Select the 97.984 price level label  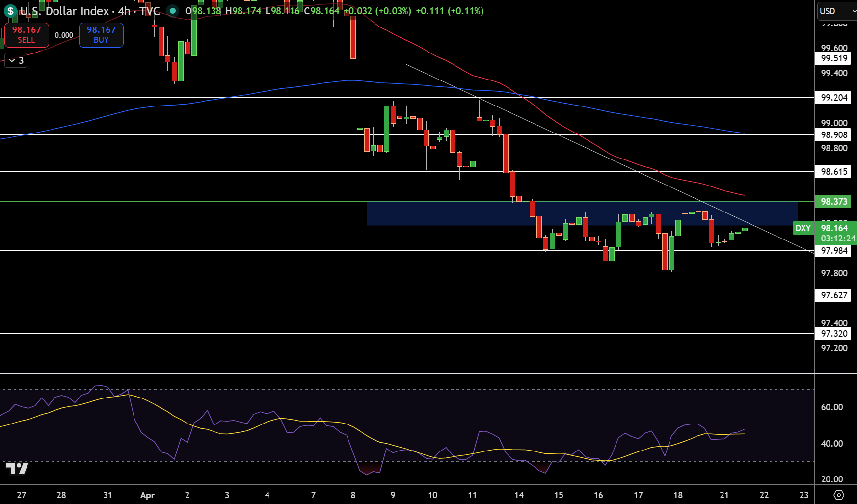(x=834, y=251)
